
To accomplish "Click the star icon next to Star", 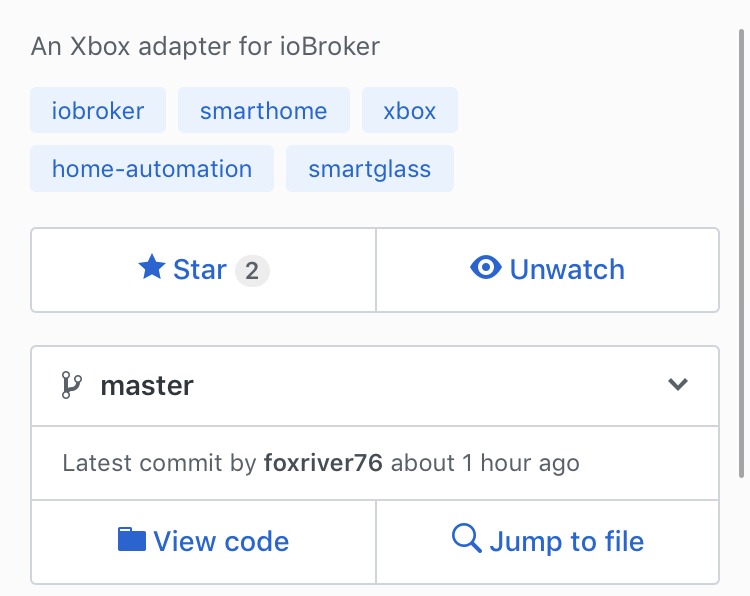I will pyautogui.click(x=152, y=267).
